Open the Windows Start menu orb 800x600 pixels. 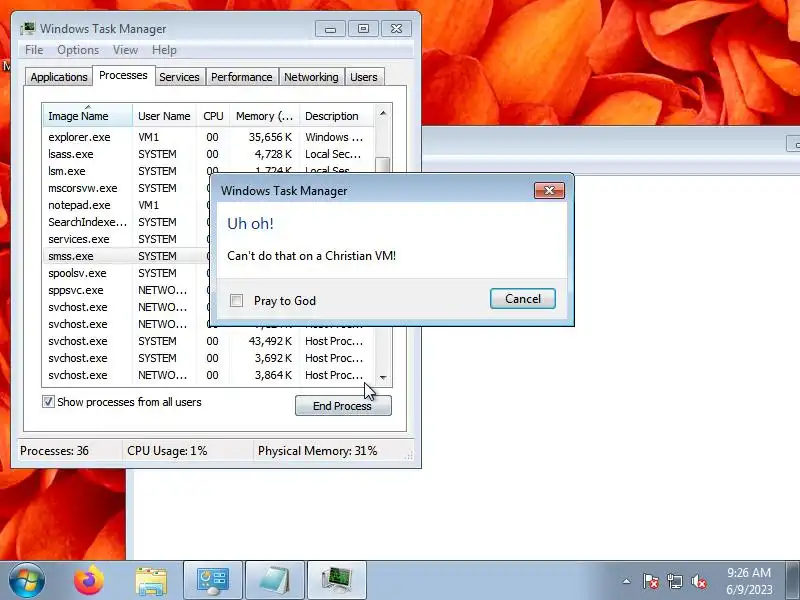point(27,581)
